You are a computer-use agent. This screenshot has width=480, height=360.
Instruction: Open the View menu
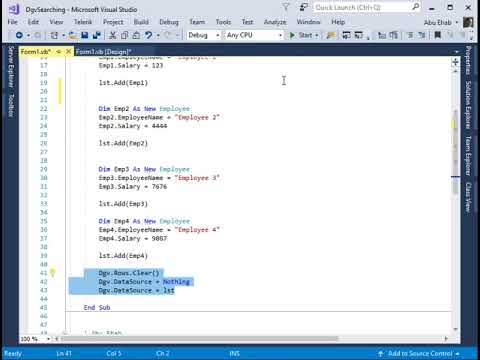tap(56, 22)
